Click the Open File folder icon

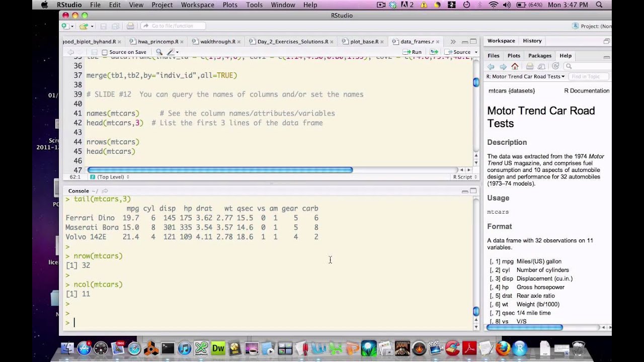pos(83,26)
